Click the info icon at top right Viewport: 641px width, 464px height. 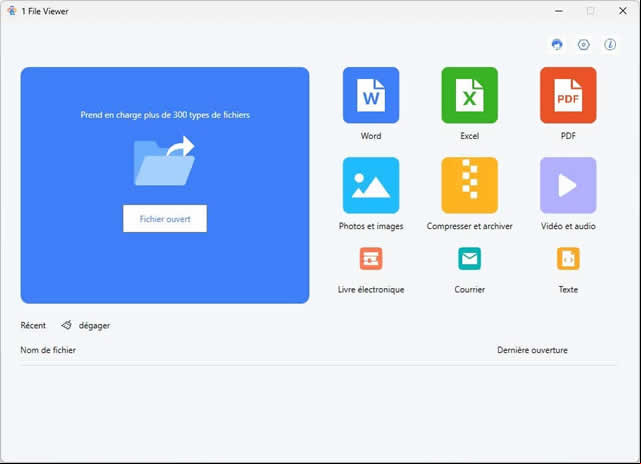point(610,44)
